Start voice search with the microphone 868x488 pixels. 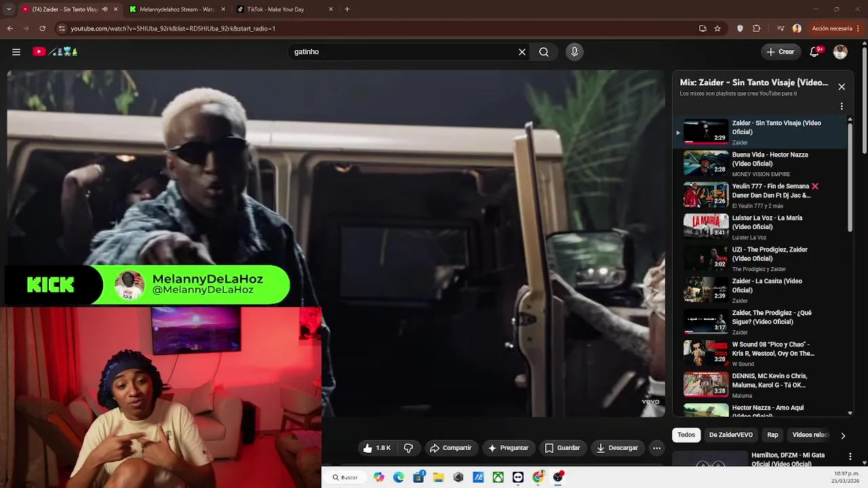574,52
